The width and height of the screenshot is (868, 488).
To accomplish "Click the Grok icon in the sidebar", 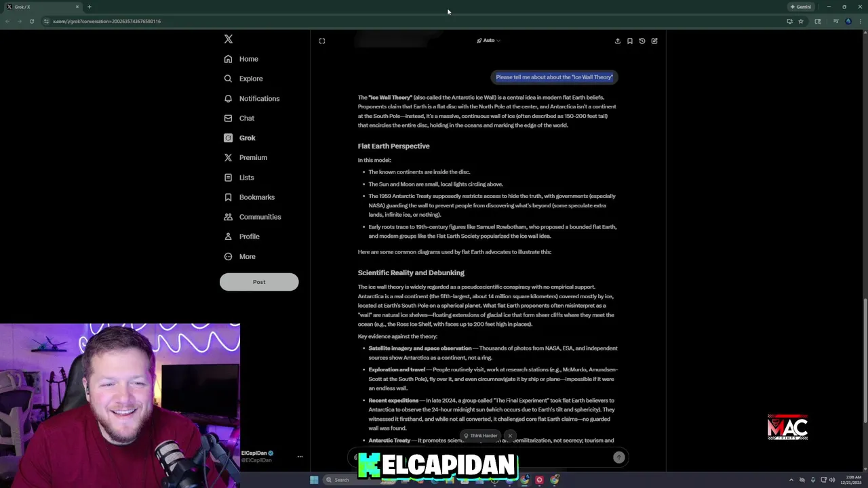I will 229,138.
